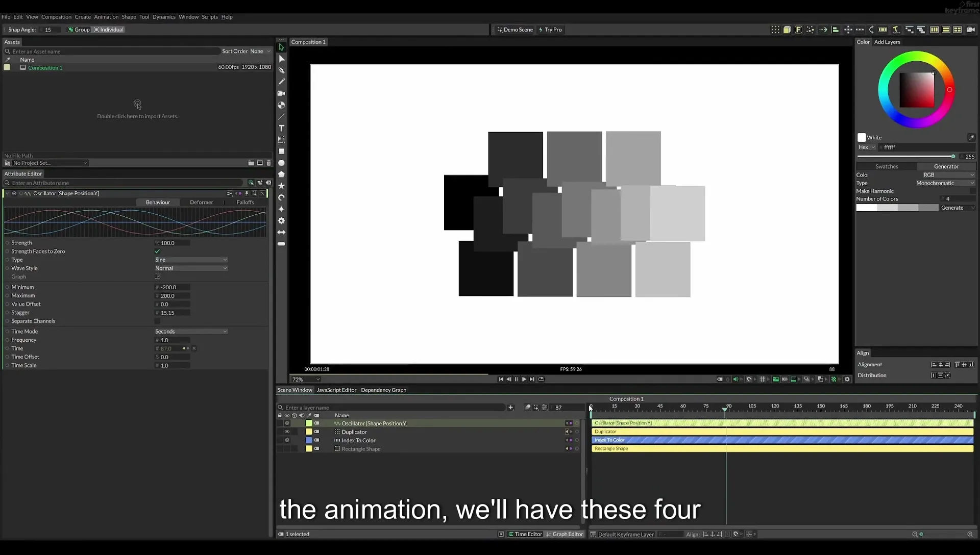Choose the Arc shape tool
The width and height of the screenshot is (980, 555).
tap(281, 197)
